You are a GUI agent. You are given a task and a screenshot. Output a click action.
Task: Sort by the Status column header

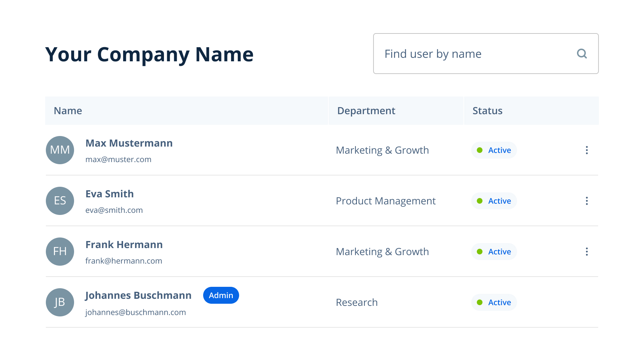click(487, 111)
